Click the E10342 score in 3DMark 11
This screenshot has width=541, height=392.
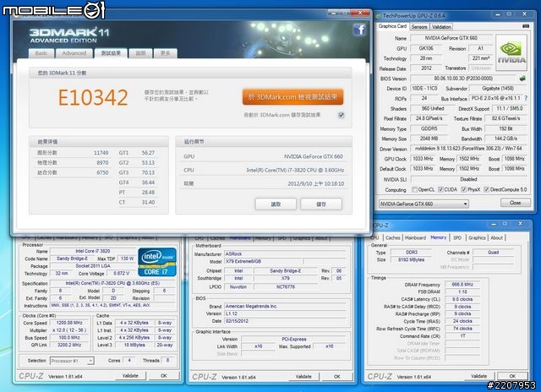[x=93, y=97]
